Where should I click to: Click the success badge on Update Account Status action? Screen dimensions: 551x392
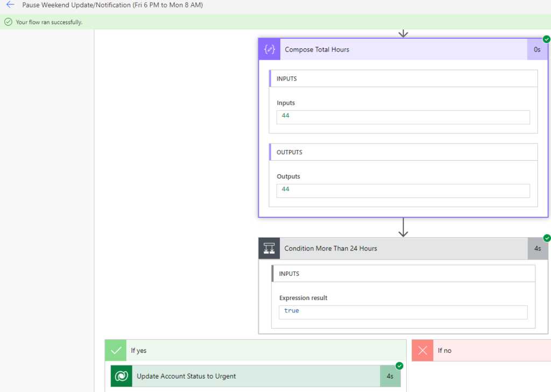(399, 365)
